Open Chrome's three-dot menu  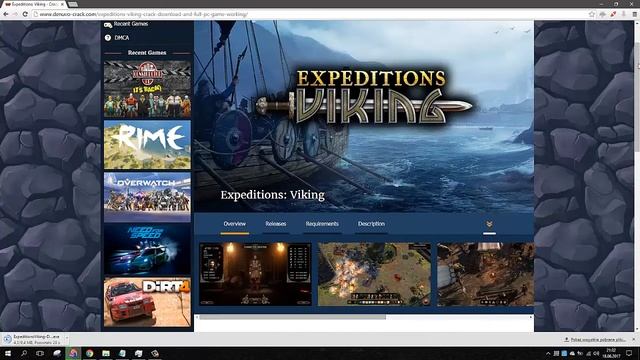click(635, 14)
